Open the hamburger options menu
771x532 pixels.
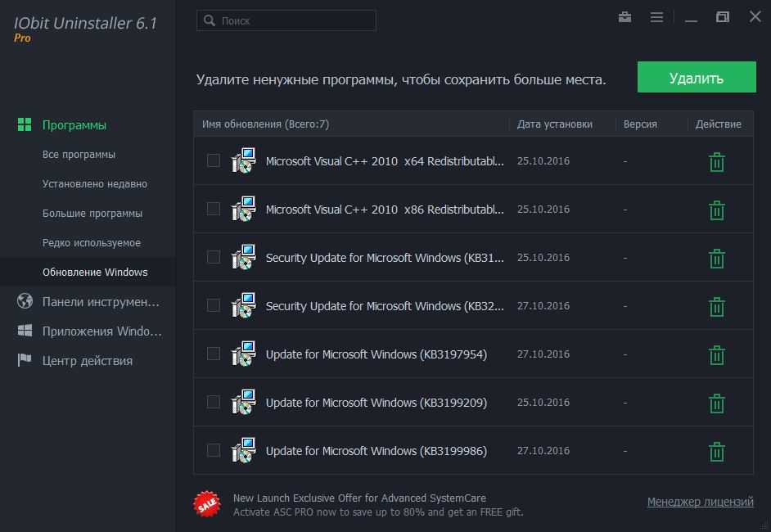656,18
